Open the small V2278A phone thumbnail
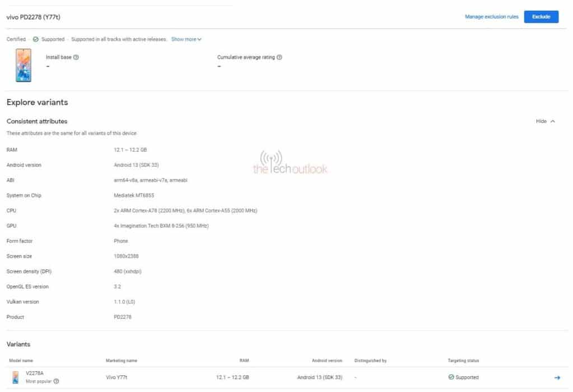 pos(15,377)
